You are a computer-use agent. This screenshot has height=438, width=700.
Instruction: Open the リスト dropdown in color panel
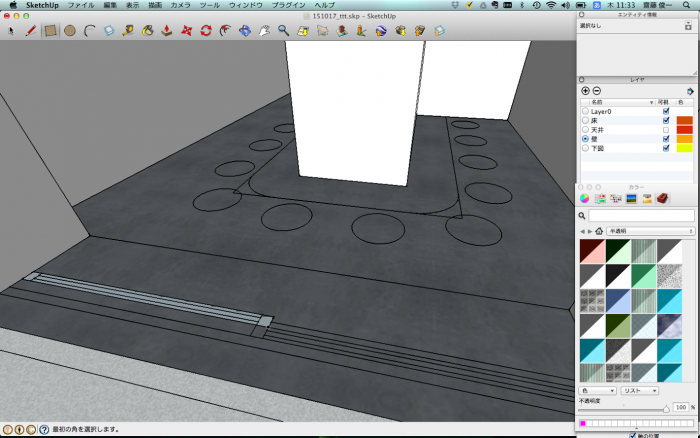coord(639,390)
